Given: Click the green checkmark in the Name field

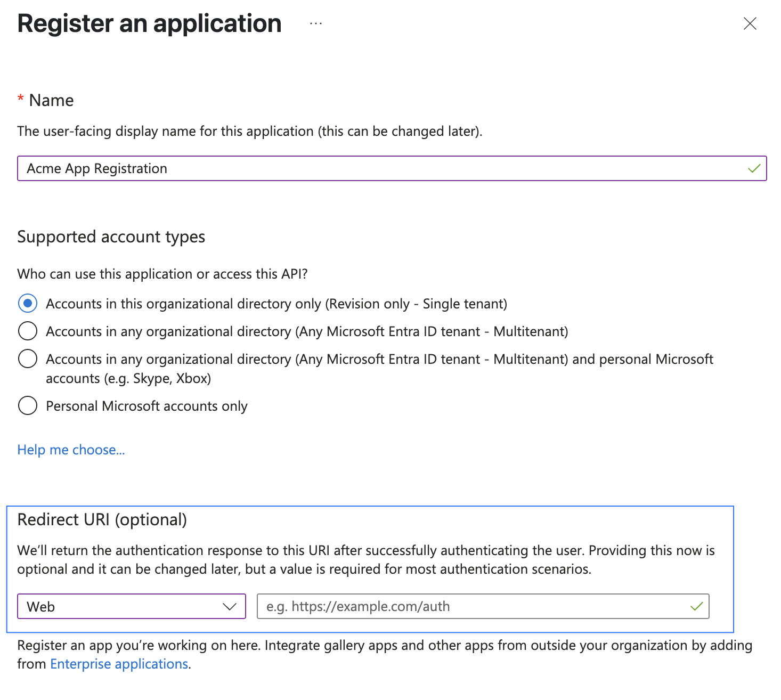Looking at the screenshot, I should (754, 168).
